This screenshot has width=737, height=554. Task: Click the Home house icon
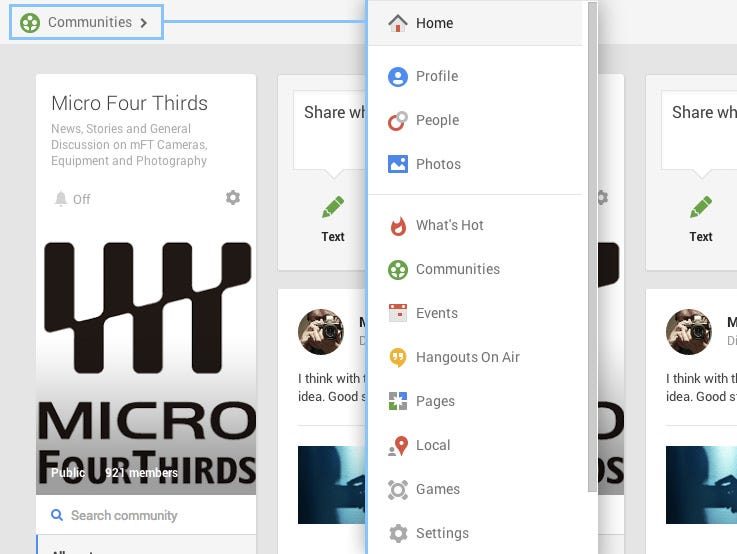(398, 23)
